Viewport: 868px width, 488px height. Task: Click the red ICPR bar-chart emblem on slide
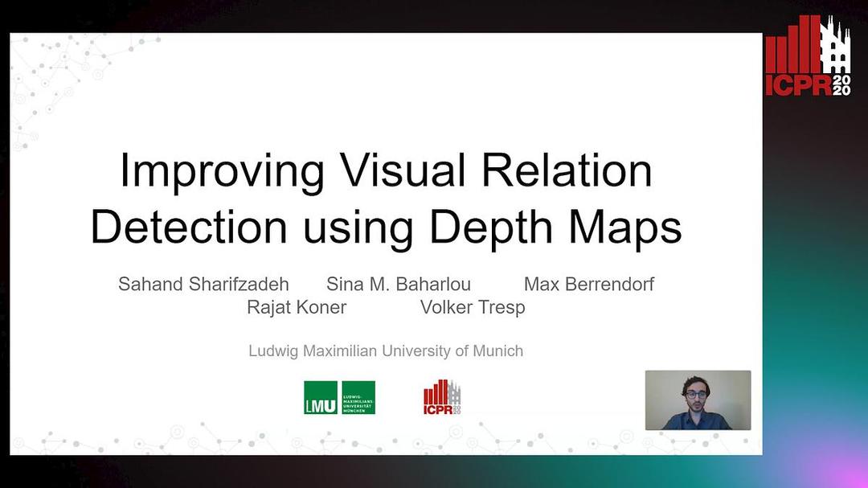coord(436,392)
